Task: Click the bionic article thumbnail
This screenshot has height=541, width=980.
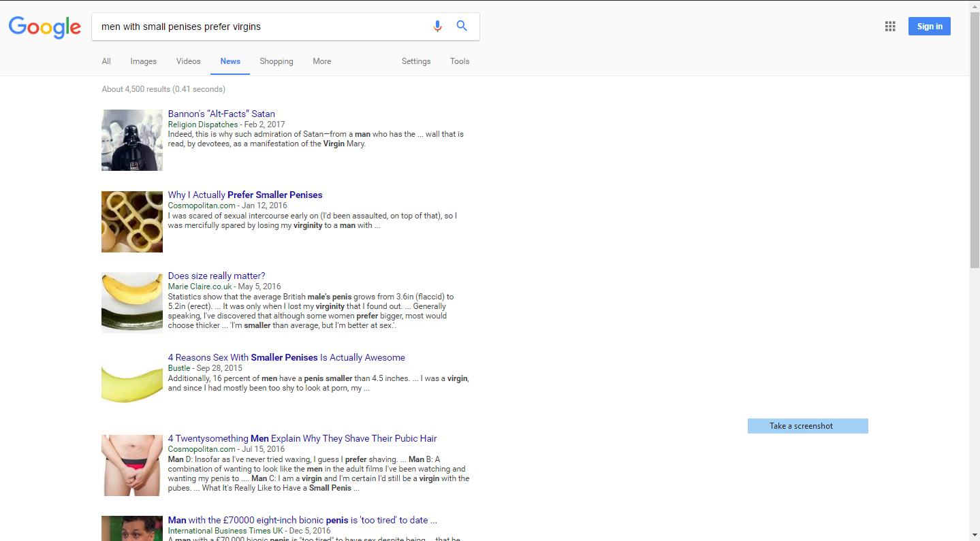Action: tap(132, 528)
